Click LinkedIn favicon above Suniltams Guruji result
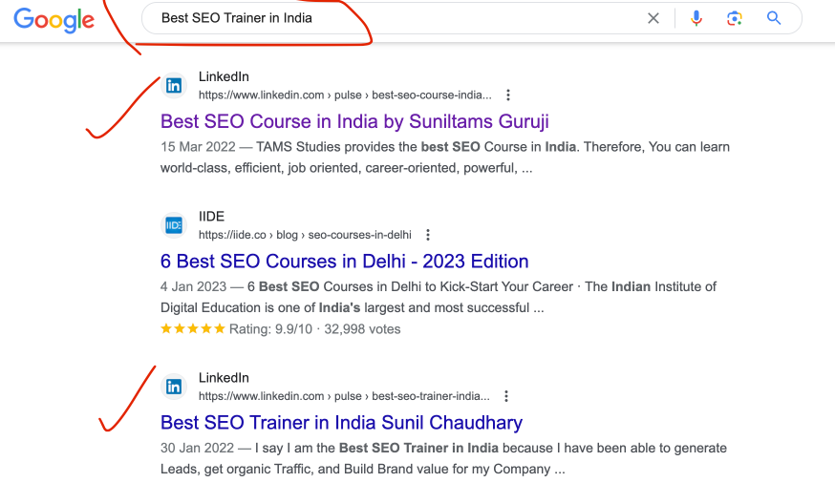Screen dimensions: 835x504 pos(174,85)
